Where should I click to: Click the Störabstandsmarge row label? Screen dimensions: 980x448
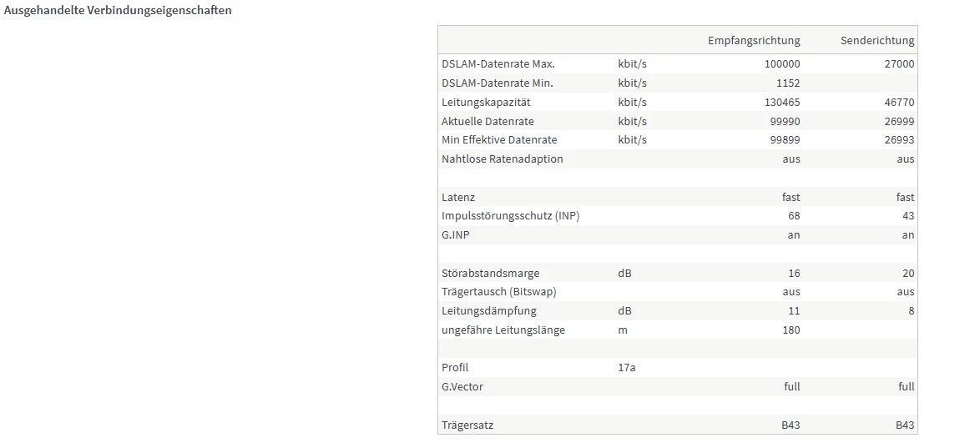pyautogui.click(x=491, y=273)
